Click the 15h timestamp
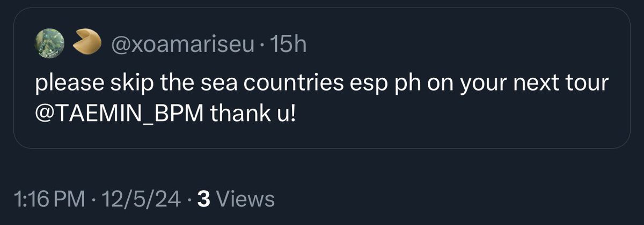Viewport: 644px width, 225px height. [289, 44]
